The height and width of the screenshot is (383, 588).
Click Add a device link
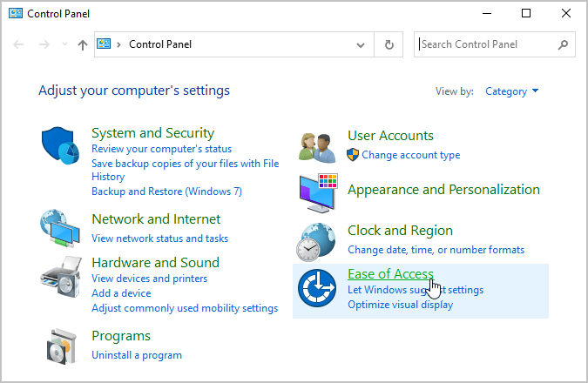[121, 293]
